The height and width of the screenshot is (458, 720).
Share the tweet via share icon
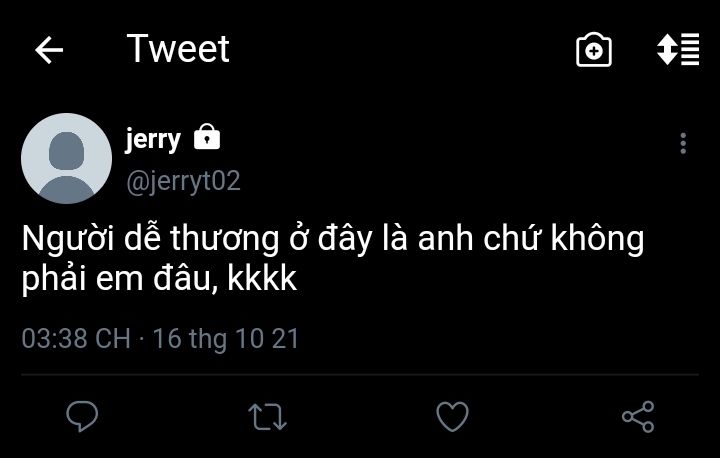tap(638, 415)
